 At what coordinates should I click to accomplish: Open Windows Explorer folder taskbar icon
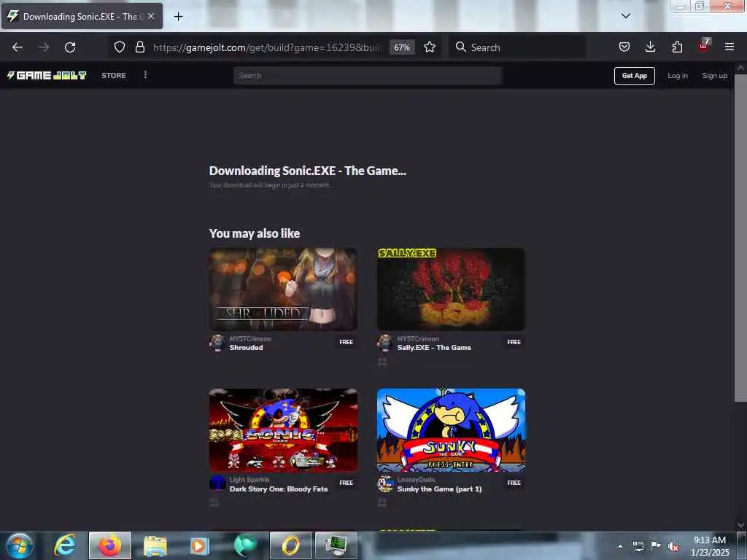pyautogui.click(x=155, y=545)
